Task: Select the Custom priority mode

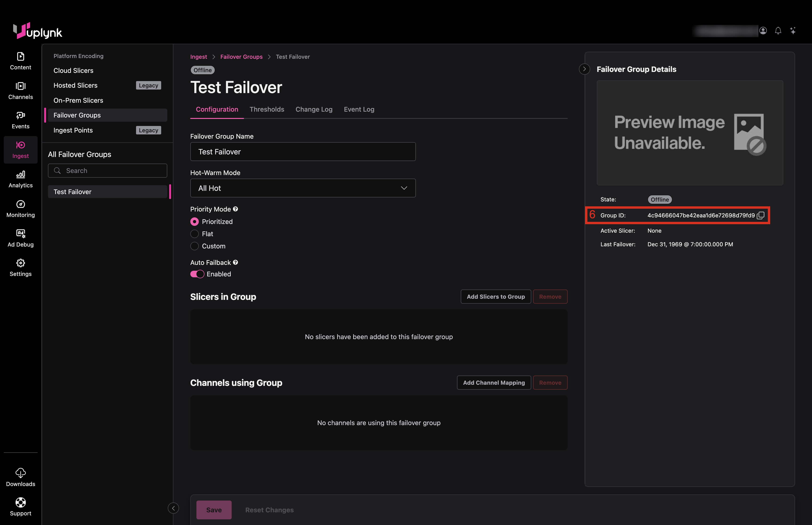Action: 195,246
